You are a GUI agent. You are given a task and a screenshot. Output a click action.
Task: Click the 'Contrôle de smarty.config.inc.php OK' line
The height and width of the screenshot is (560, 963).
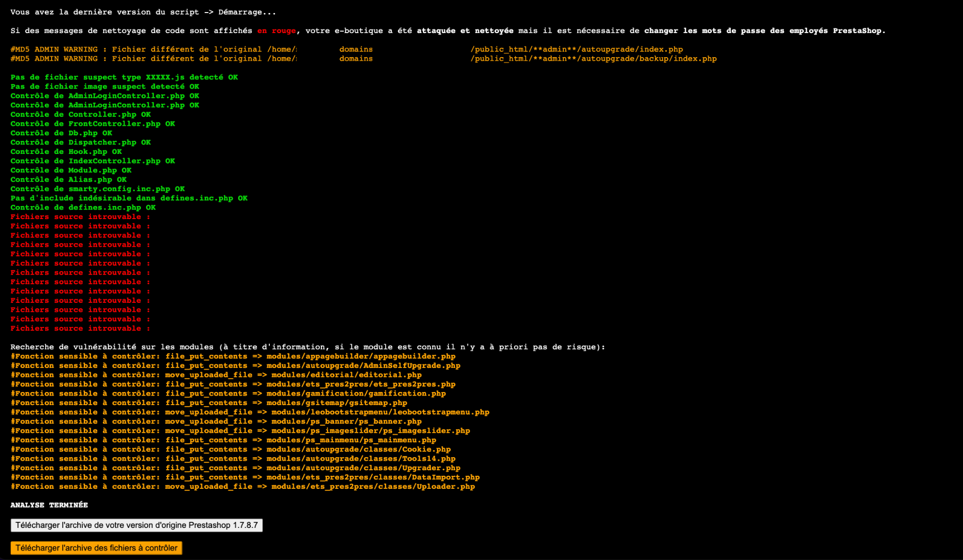pos(97,189)
